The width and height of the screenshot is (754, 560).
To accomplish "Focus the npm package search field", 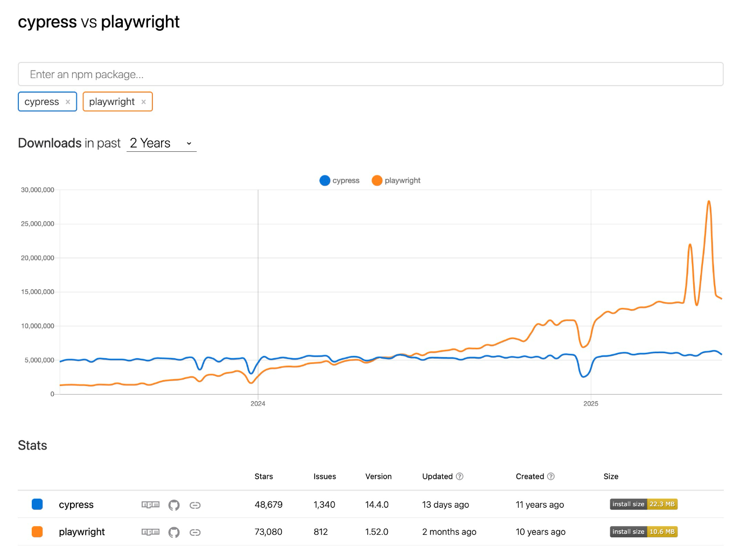I will (x=371, y=74).
